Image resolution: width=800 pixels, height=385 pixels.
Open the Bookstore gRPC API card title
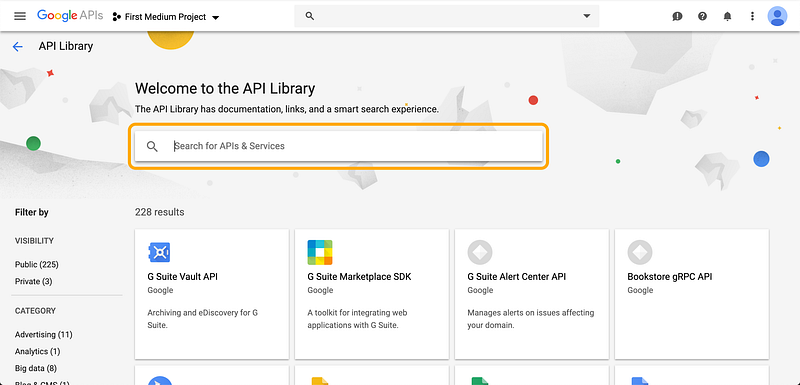click(x=670, y=277)
